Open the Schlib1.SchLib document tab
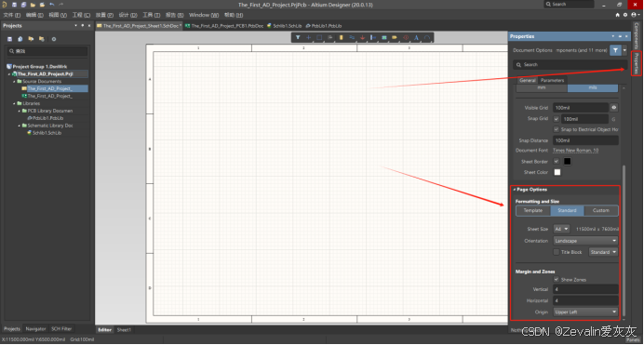This screenshot has width=644, height=345. [284, 25]
